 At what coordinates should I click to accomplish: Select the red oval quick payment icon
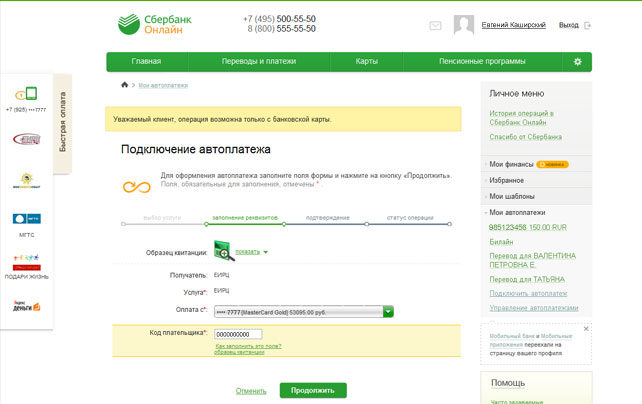pos(27,139)
